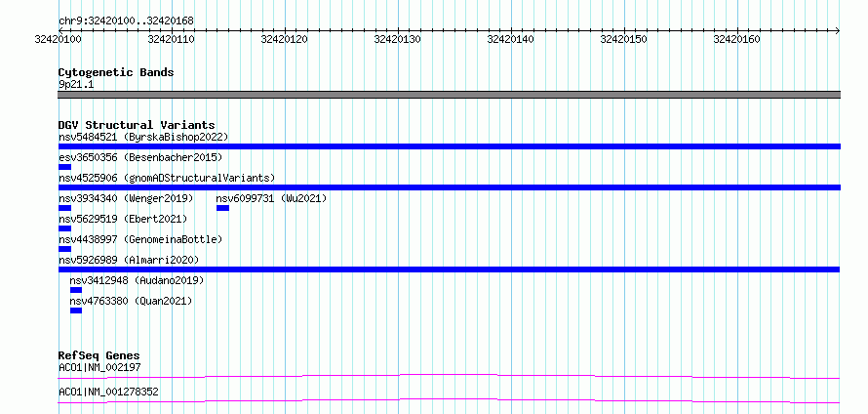Click ruler position 32420130
Image resolution: width=868 pixels, height=414 pixels.
pyautogui.click(x=398, y=39)
